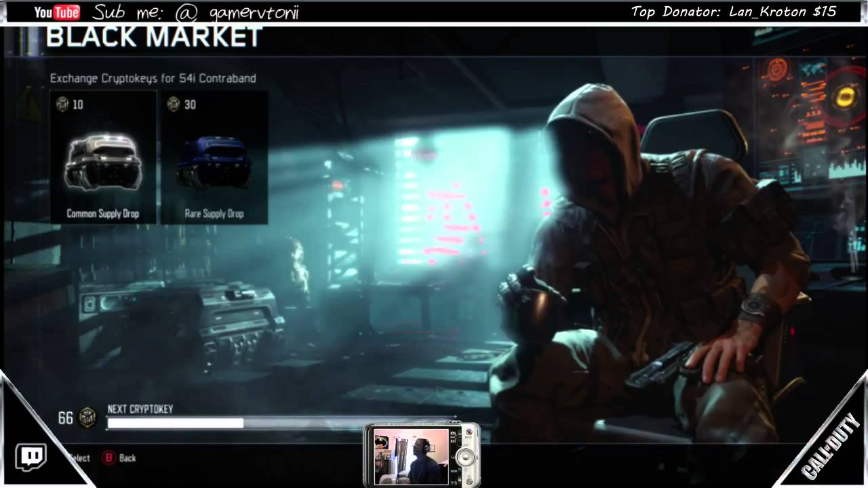
Task: Click the Twitch logo icon
Action: (x=31, y=457)
